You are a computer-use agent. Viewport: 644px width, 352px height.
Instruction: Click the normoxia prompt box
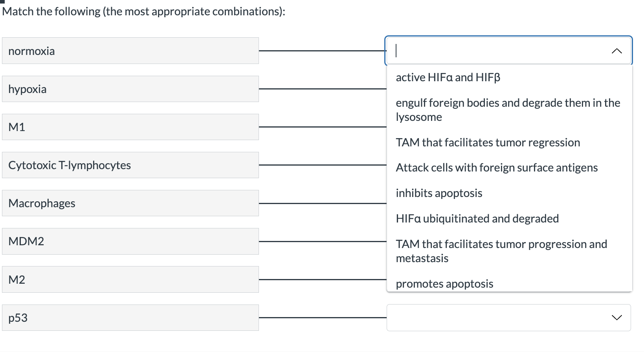[130, 51]
